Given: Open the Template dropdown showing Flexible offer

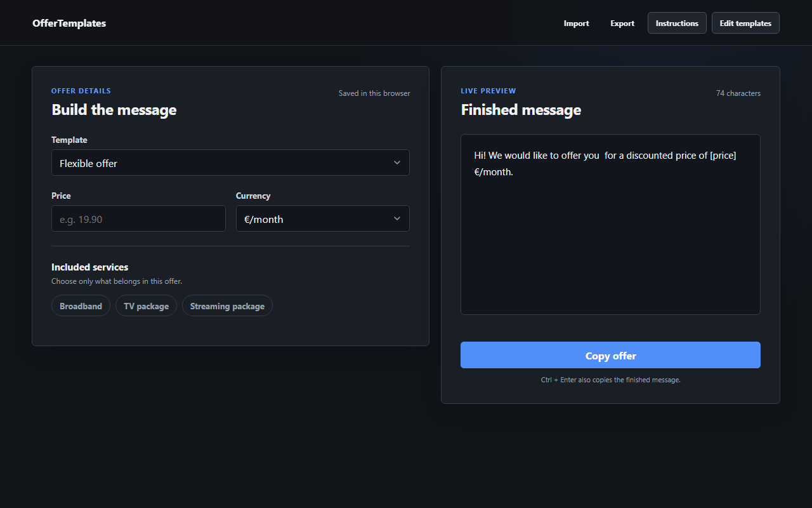Looking at the screenshot, I should coord(230,163).
